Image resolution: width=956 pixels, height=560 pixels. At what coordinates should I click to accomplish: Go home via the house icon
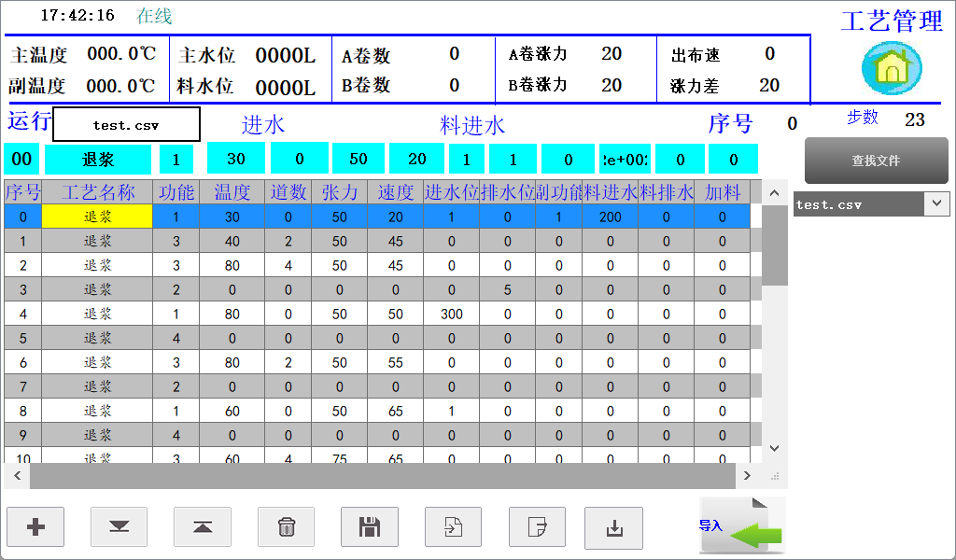892,68
